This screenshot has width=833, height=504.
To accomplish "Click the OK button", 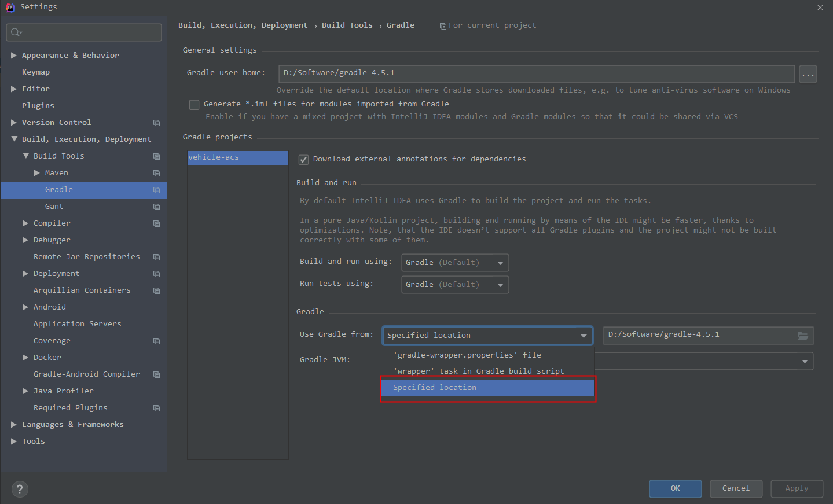I will point(676,489).
